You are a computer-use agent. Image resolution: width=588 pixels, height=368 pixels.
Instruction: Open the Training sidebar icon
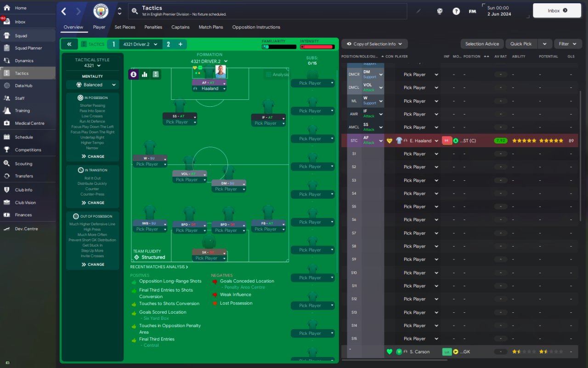(6, 110)
